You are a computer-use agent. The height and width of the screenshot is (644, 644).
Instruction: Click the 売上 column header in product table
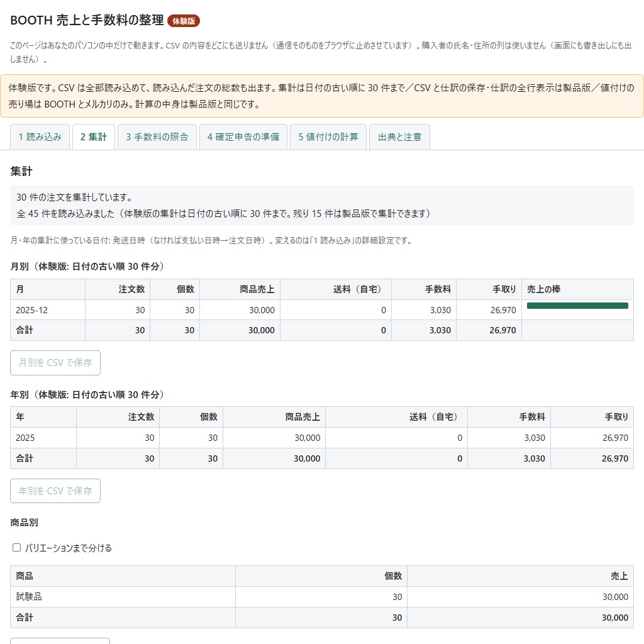[x=520, y=576]
